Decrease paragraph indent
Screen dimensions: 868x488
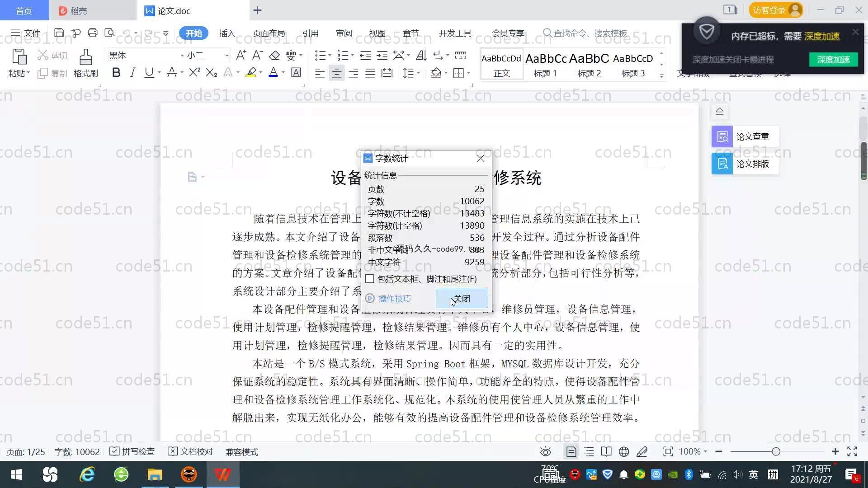365,55
